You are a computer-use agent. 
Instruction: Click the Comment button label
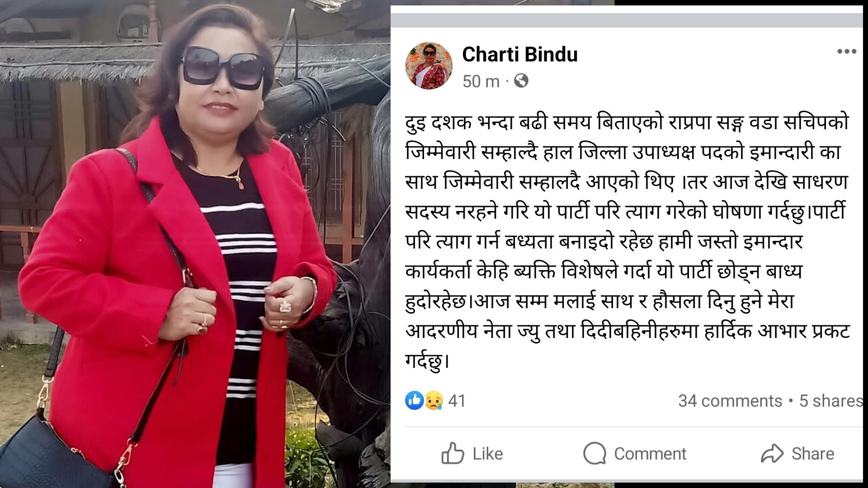(650, 454)
